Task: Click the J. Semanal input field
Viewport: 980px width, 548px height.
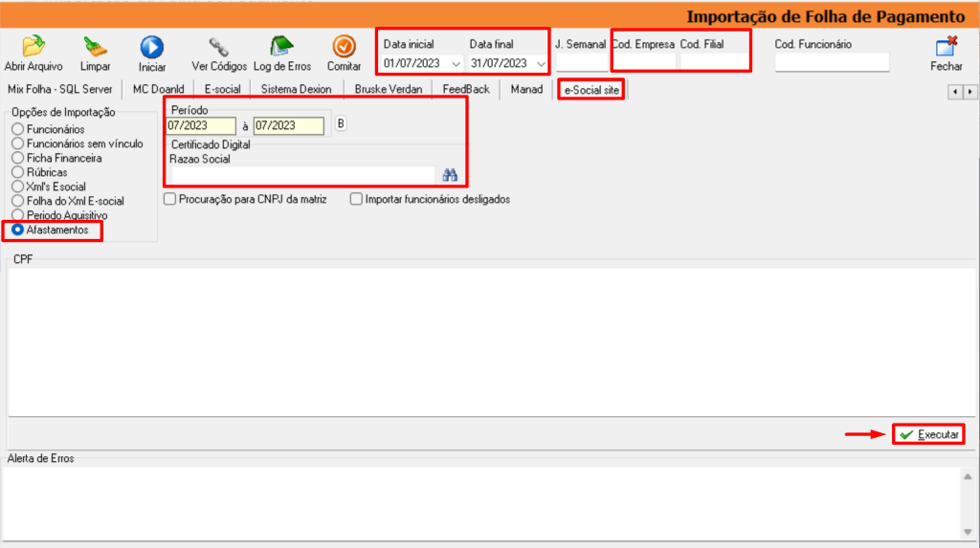Action: point(581,62)
